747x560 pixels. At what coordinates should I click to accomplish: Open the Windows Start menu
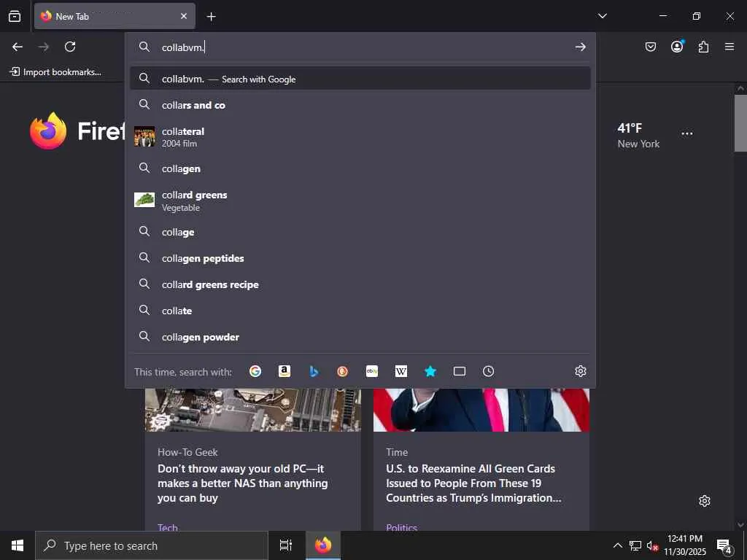pos(18,545)
